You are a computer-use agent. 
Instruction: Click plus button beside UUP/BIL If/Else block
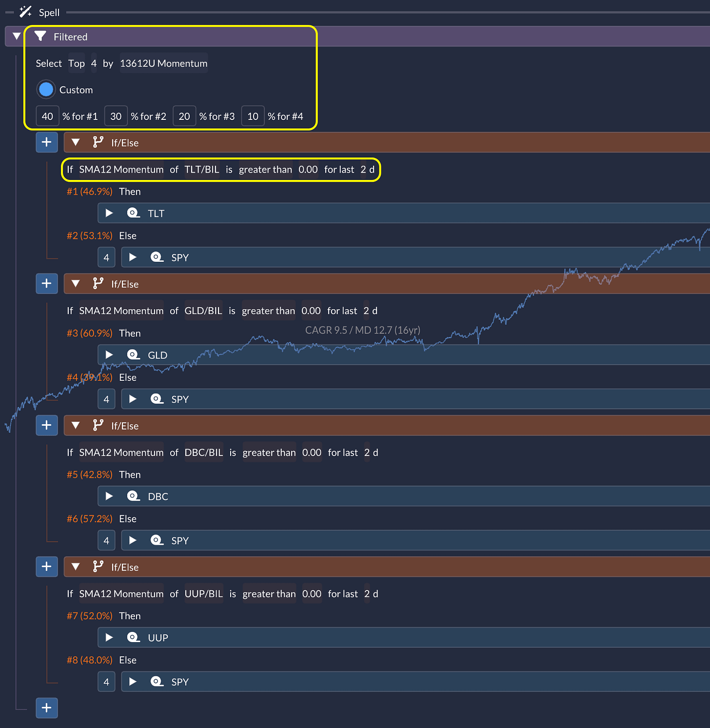[x=47, y=567]
